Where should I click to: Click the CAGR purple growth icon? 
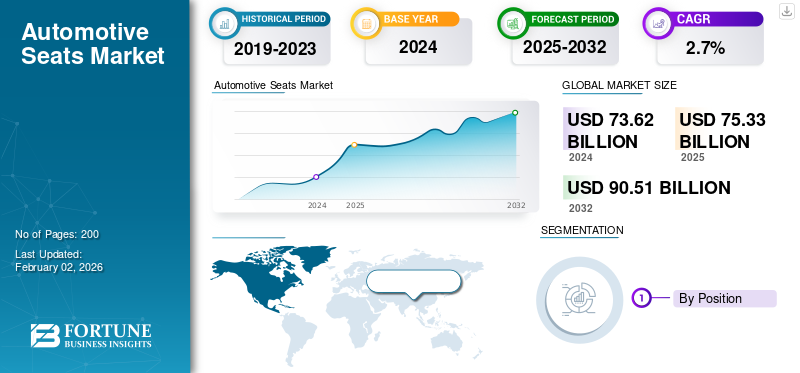click(x=657, y=23)
